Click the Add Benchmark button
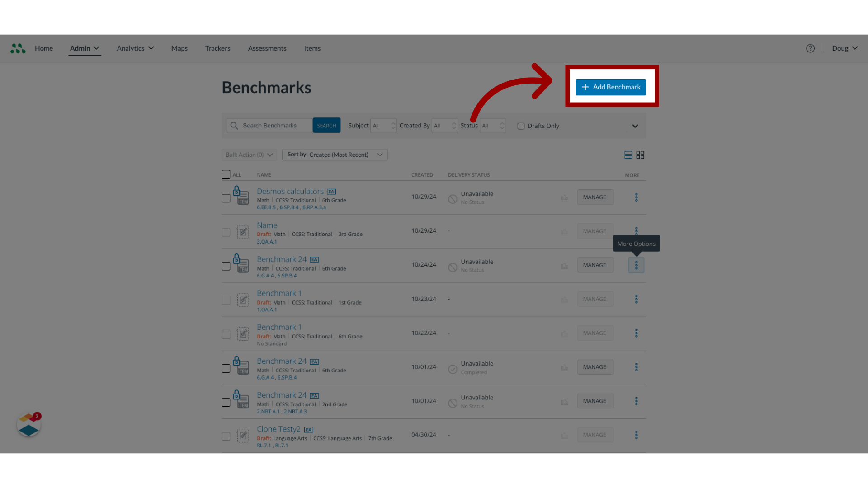The height and width of the screenshot is (488, 868). 611,87
